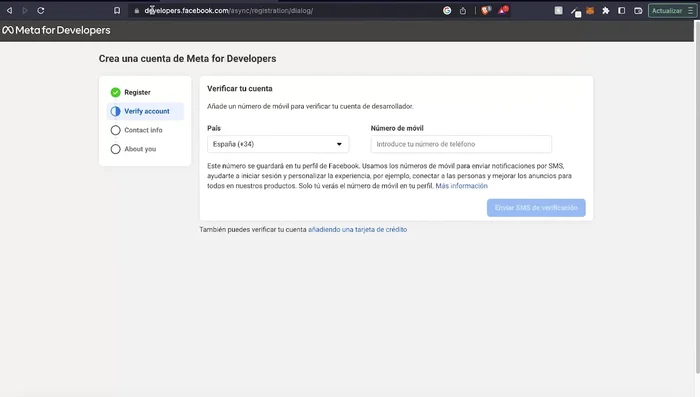Click the MetaMask fox extension icon
This screenshot has width=700, height=397.
590,11
